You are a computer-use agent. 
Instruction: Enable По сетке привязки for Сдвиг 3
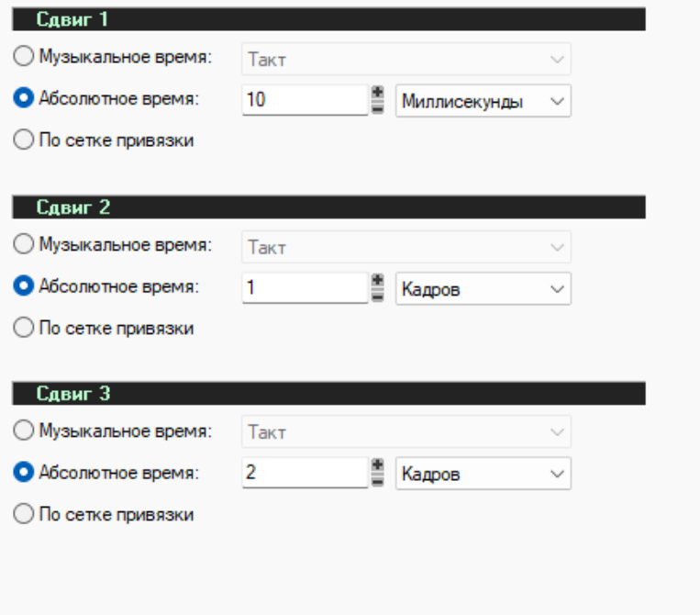tap(25, 515)
